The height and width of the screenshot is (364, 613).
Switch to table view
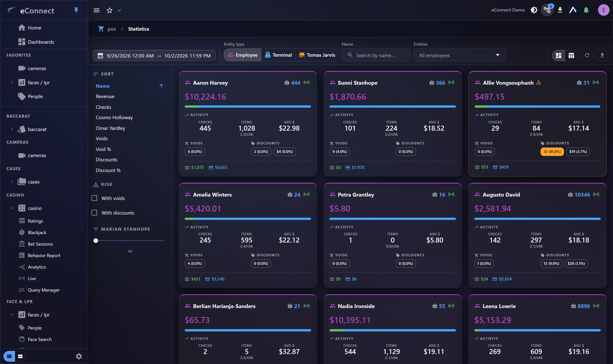pos(571,56)
